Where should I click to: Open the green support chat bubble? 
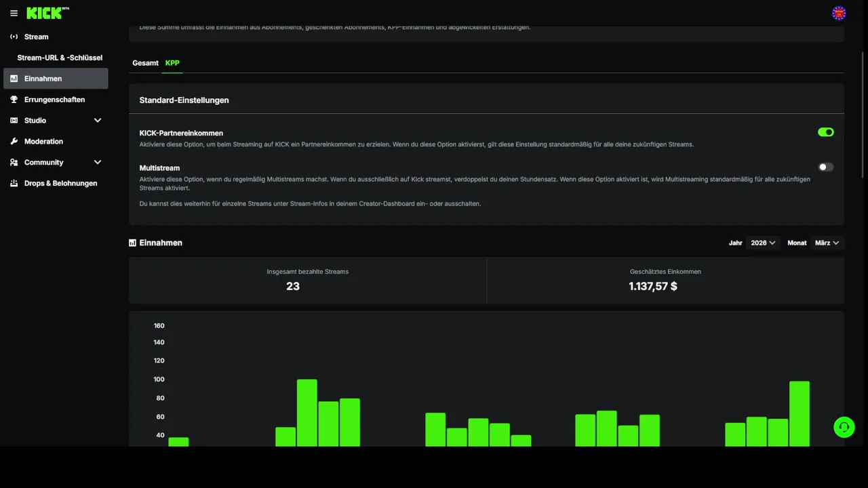click(x=844, y=427)
